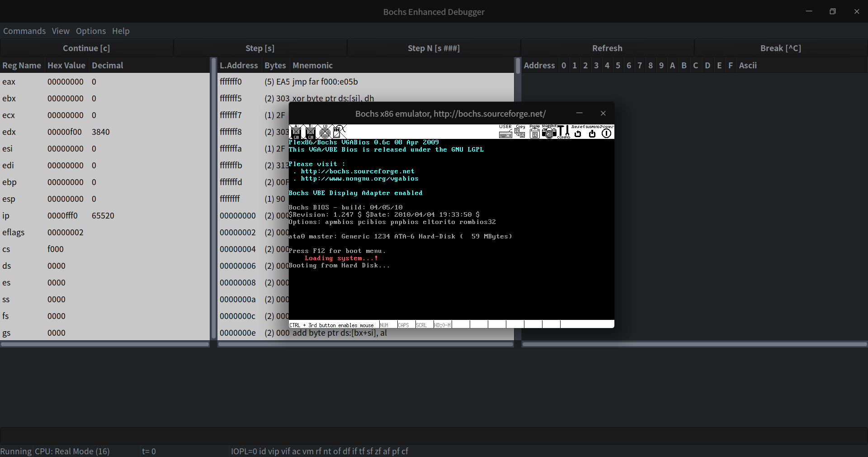The image size is (868, 457).
Task: Select the decimal value 65520
Action: tap(103, 216)
